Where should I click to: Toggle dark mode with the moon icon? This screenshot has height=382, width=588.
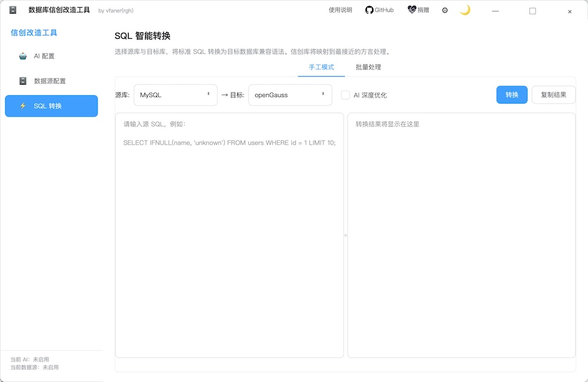click(465, 10)
